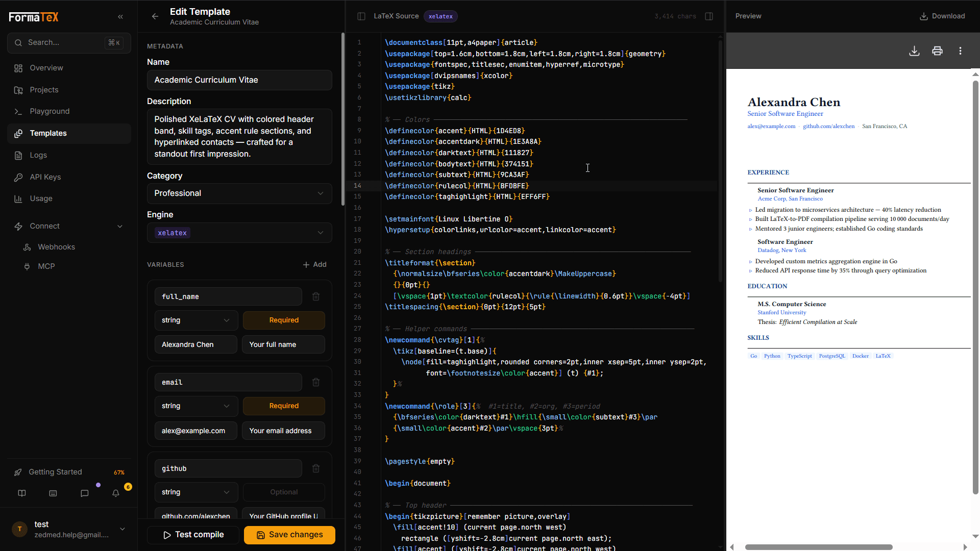Open the feedback chat bubble icon

pyautogui.click(x=85, y=493)
